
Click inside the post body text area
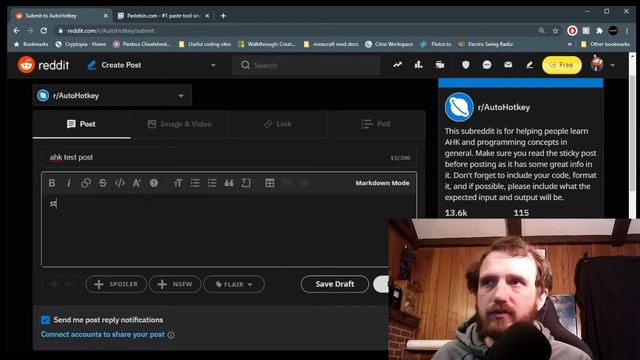[x=229, y=230]
